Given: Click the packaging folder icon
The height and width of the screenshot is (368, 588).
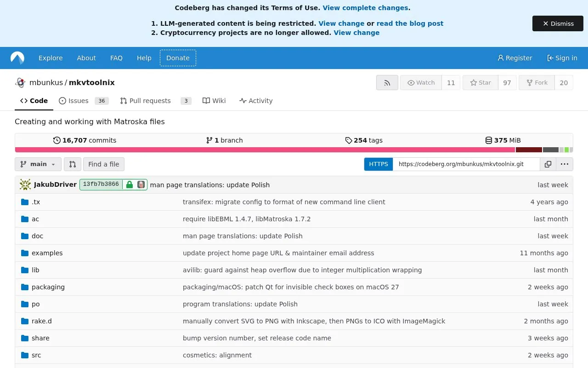Looking at the screenshot, I should pyautogui.click(x=25, y=287).
